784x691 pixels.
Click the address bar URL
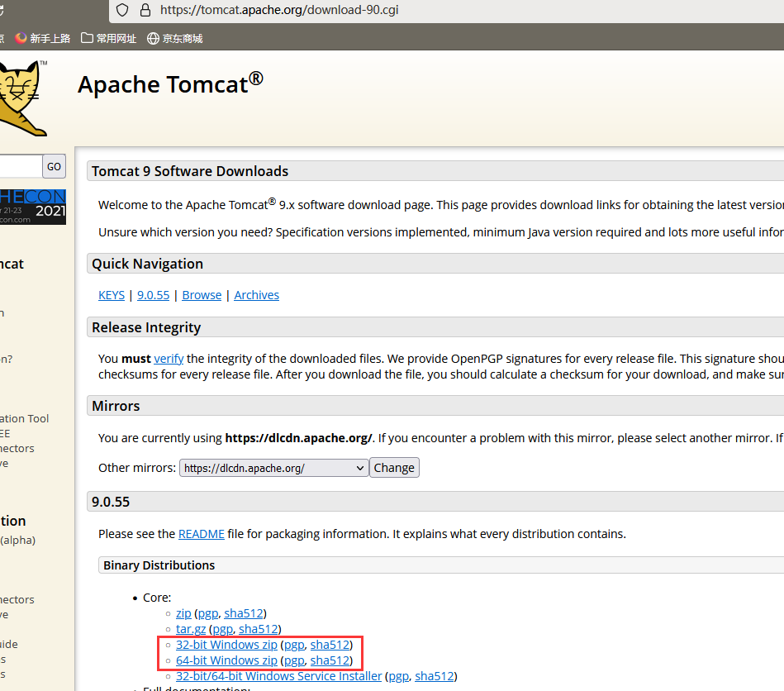pos(279,10)
